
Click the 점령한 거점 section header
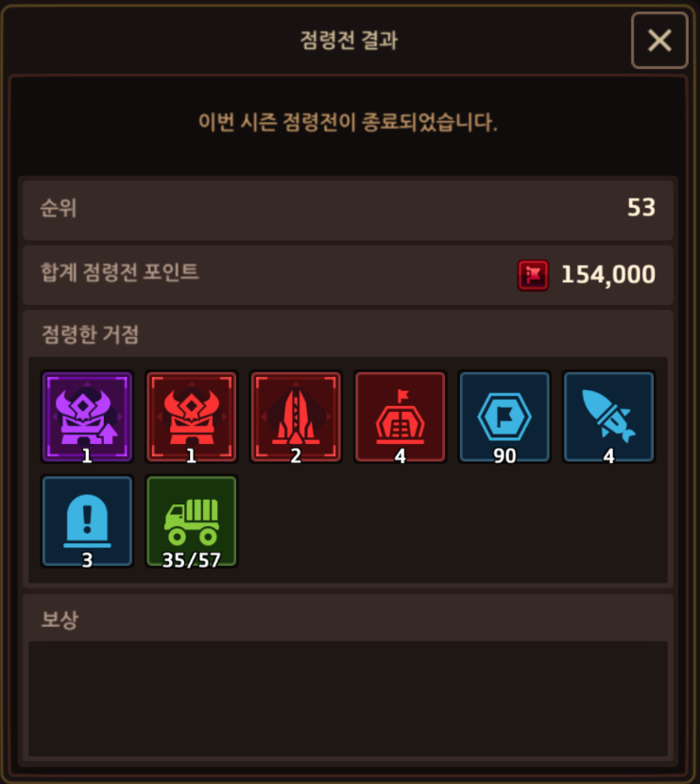click(x=90, y=334)
